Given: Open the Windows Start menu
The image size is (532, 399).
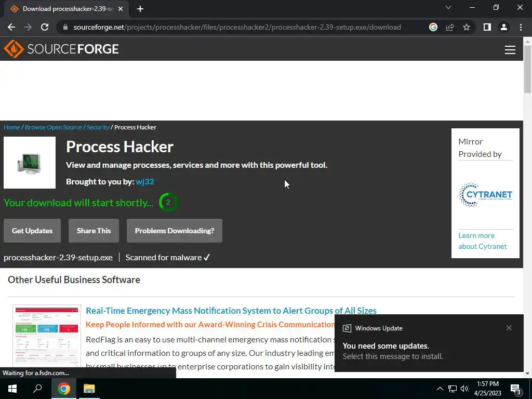Looking at the screenshot, I should tap(12, 389).
